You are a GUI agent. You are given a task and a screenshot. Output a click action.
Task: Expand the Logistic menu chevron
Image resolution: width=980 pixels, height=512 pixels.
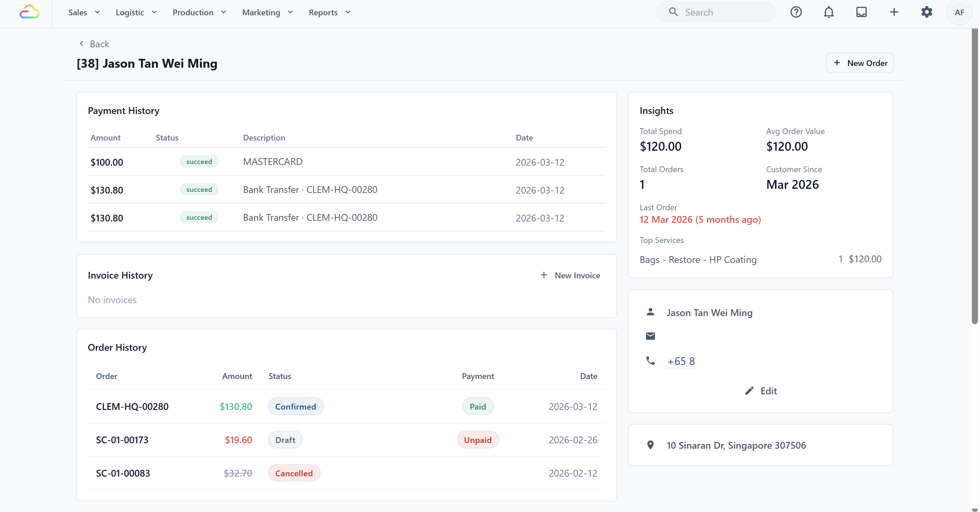click(x=154, y=12)
